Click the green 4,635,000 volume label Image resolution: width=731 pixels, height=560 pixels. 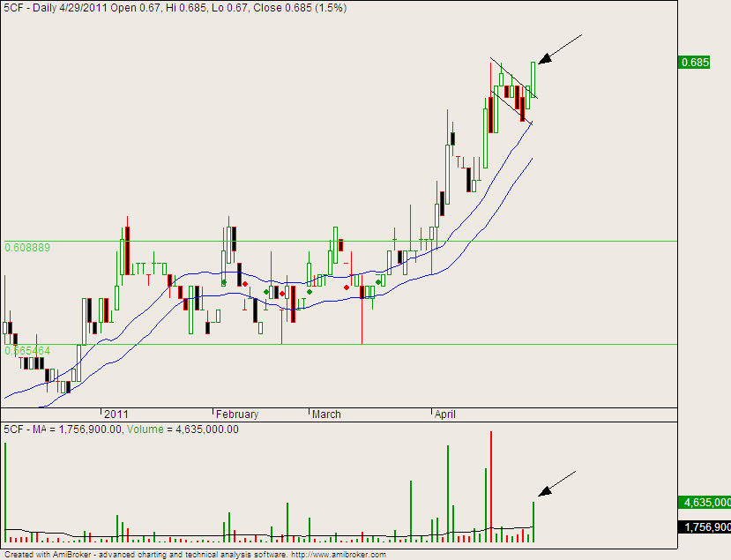point(704,503)
